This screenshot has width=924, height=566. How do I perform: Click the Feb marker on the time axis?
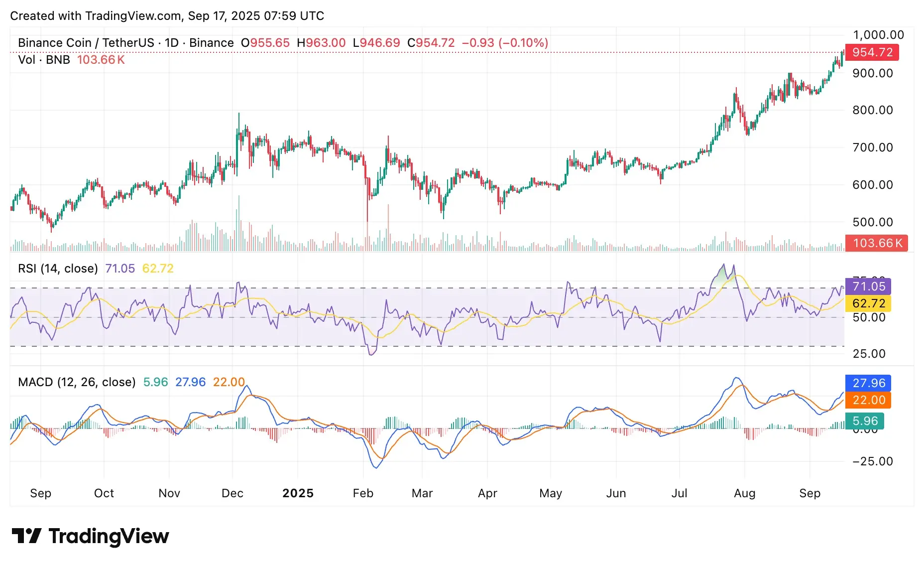pos(363,493)
